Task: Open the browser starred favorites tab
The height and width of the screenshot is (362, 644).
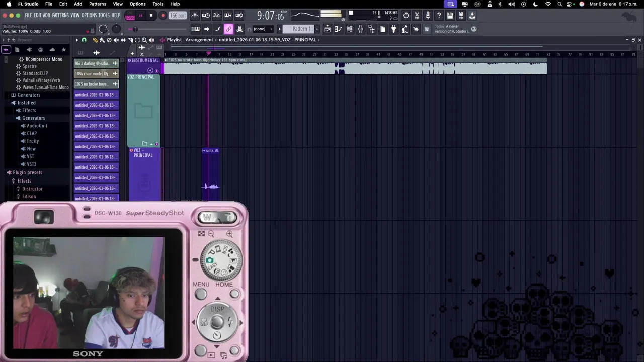Action: point(63,50)
